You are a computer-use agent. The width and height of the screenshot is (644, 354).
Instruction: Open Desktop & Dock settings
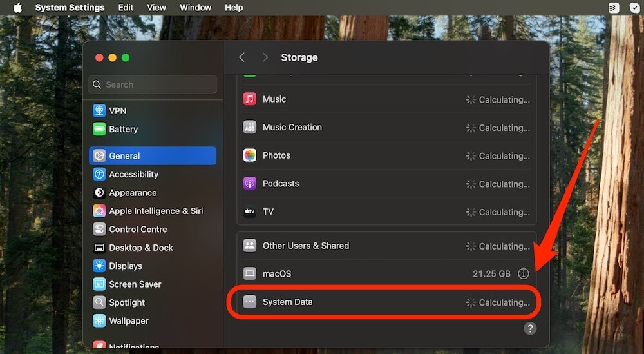click(140, 248)
